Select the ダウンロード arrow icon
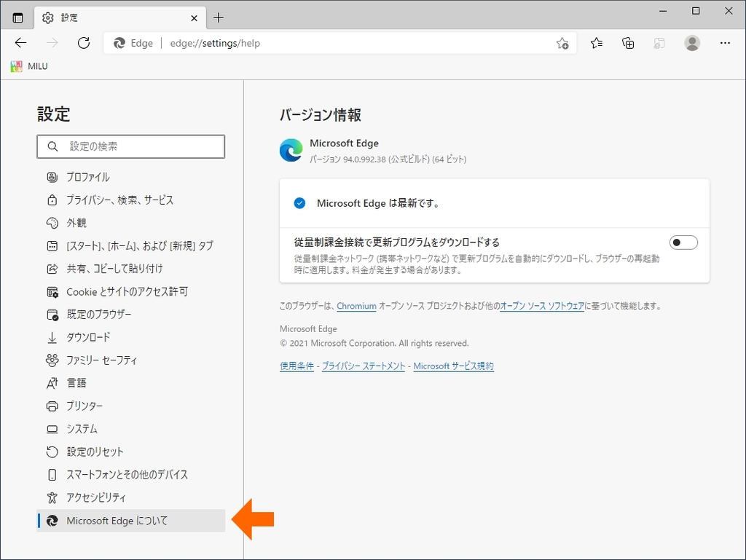This screenshot has height=560, width=746. click(52, 337)
